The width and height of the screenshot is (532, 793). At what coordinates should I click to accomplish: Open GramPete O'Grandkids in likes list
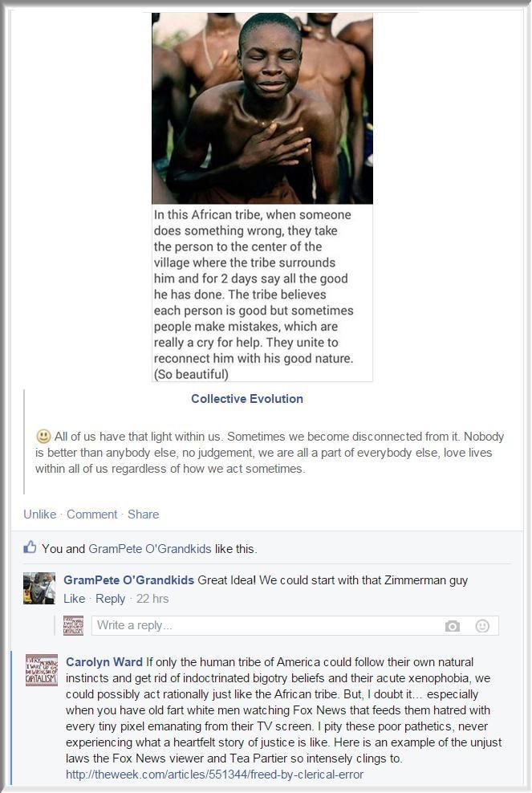click(x=150, y=549)
